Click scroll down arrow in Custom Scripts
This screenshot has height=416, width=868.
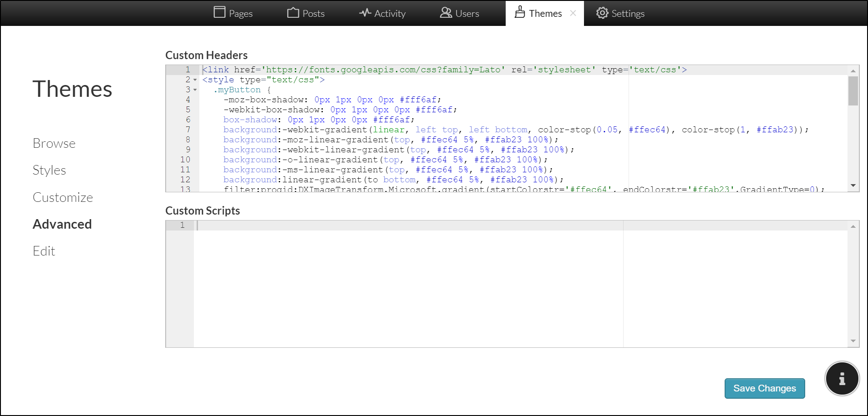tap(853, 341)
